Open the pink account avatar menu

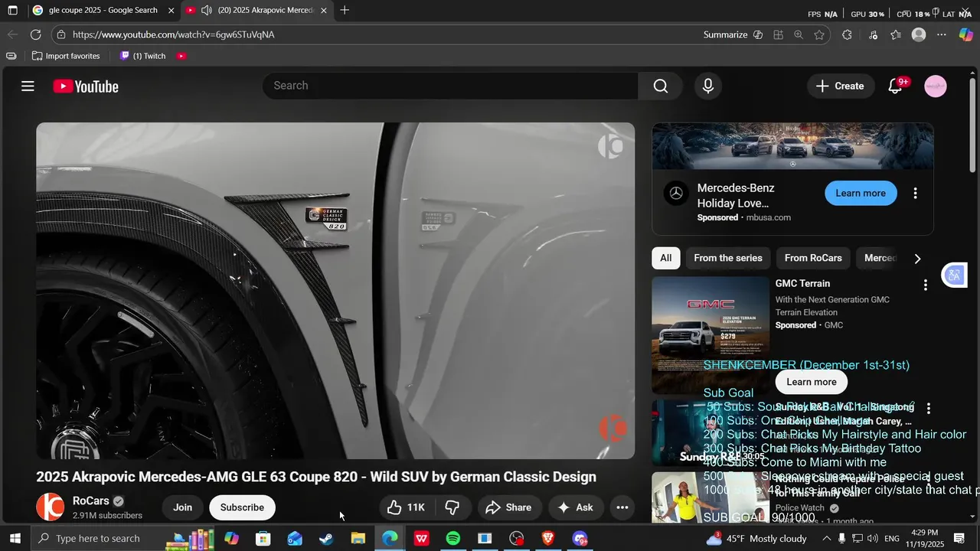click(936, 86)
